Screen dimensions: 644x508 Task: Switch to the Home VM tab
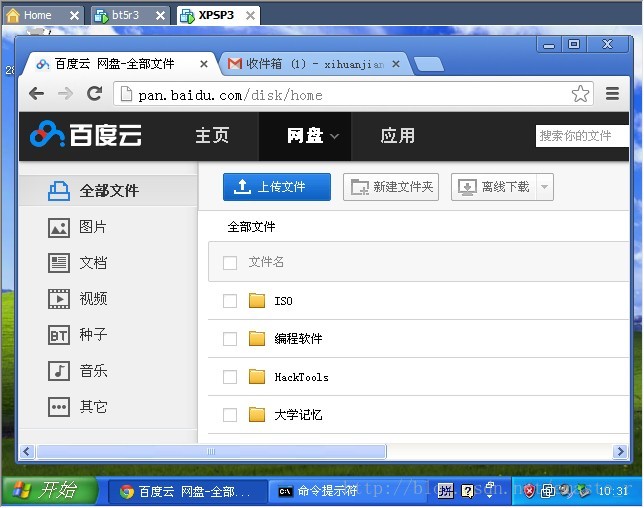tap(43, 16)
